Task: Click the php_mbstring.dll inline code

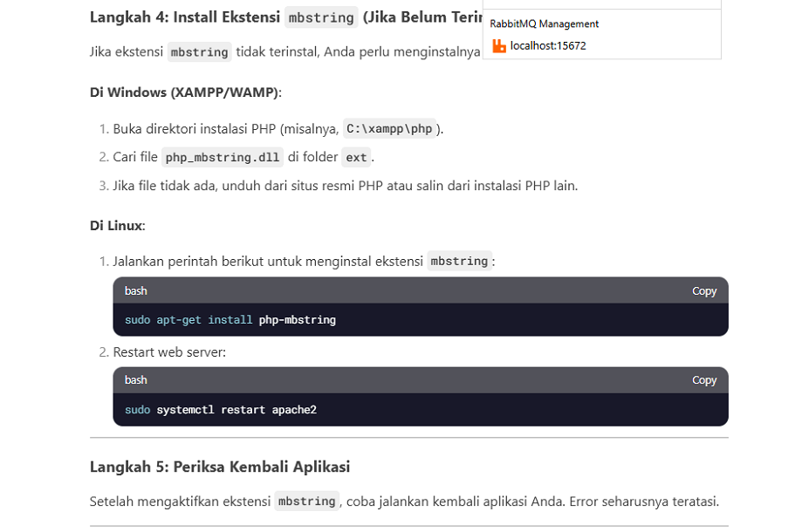Action: coord(223,157)
